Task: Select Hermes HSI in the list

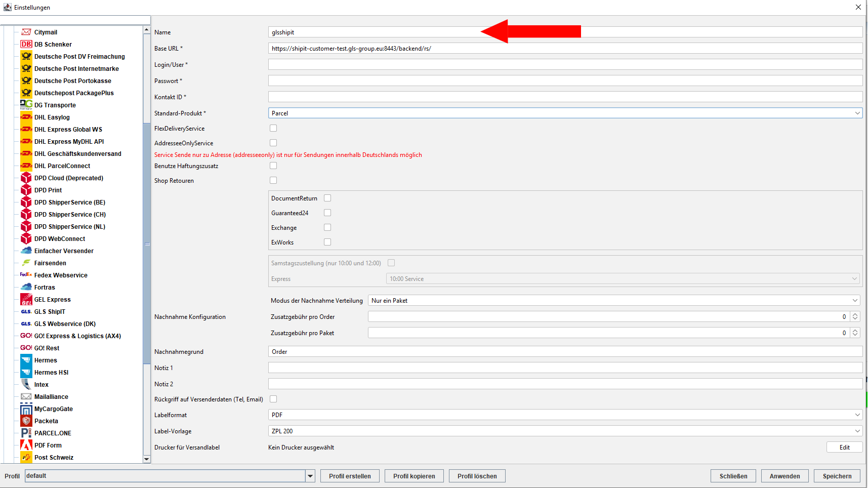Action: pyautogui.click(x=51, y=372)
